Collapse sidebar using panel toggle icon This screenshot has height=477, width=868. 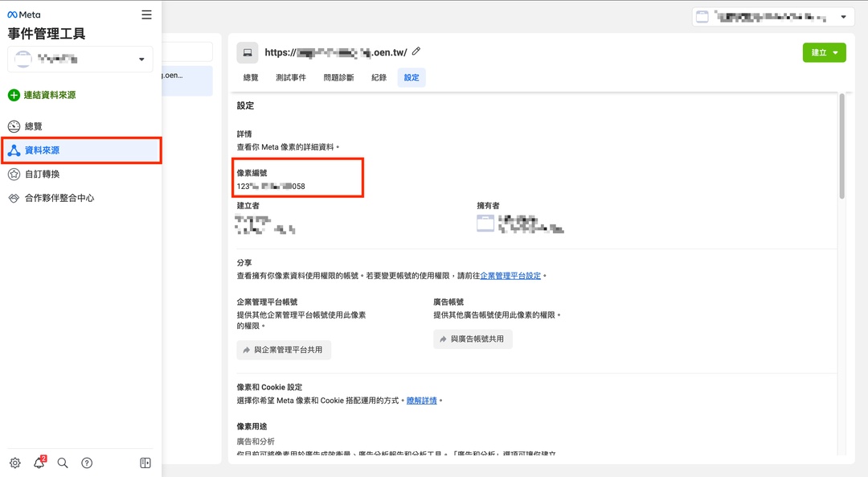pos(145,463)
